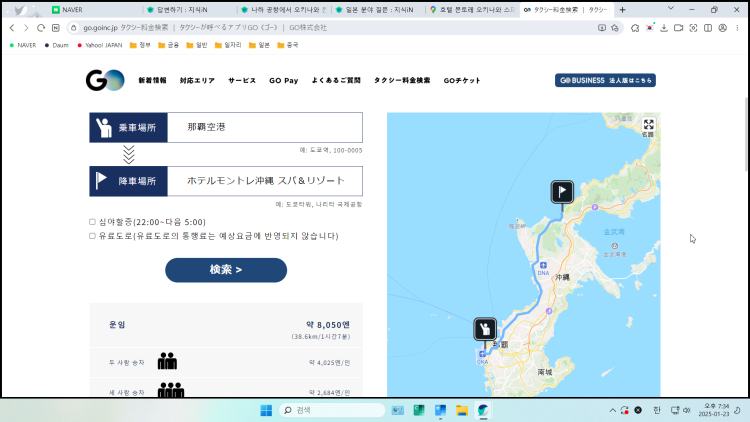
Task: Click the destination flag marker on map
Action: coord(562,192)
